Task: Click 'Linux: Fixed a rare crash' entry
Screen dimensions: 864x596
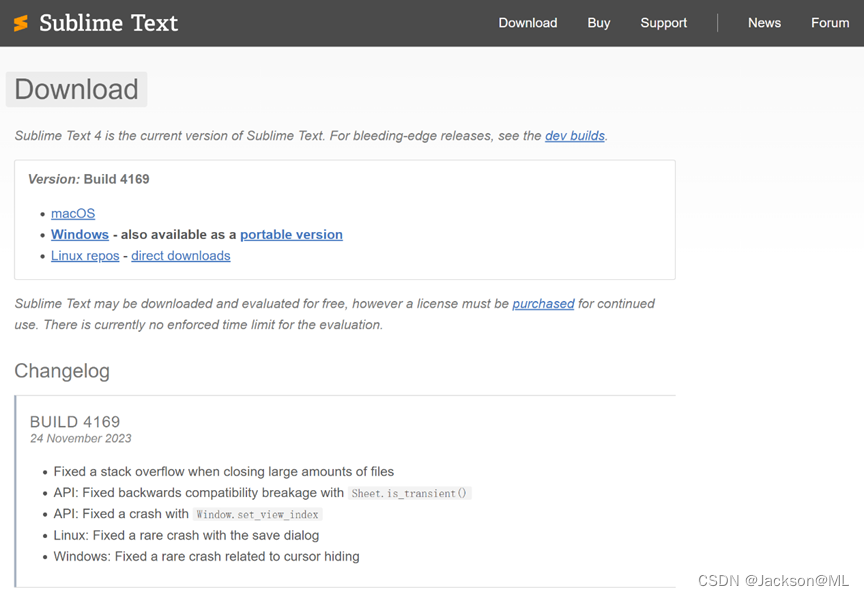Action: tap(186, 535)
